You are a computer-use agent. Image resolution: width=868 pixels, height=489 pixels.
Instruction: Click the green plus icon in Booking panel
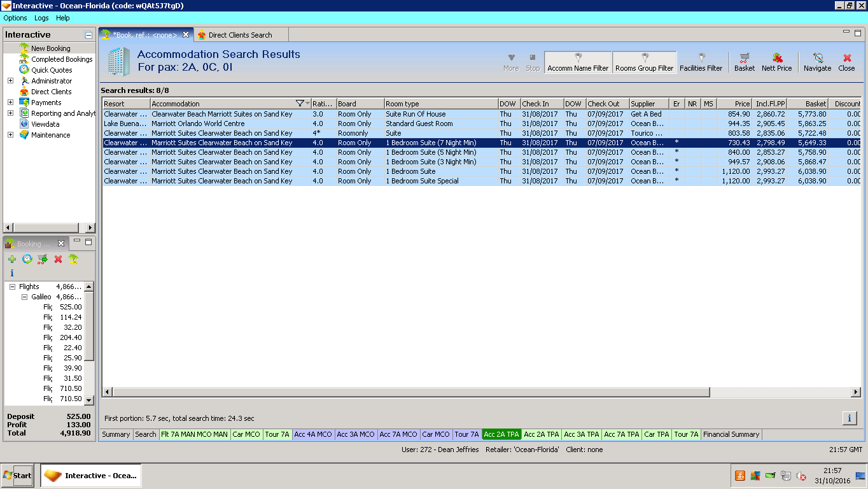tap(12, 259)
